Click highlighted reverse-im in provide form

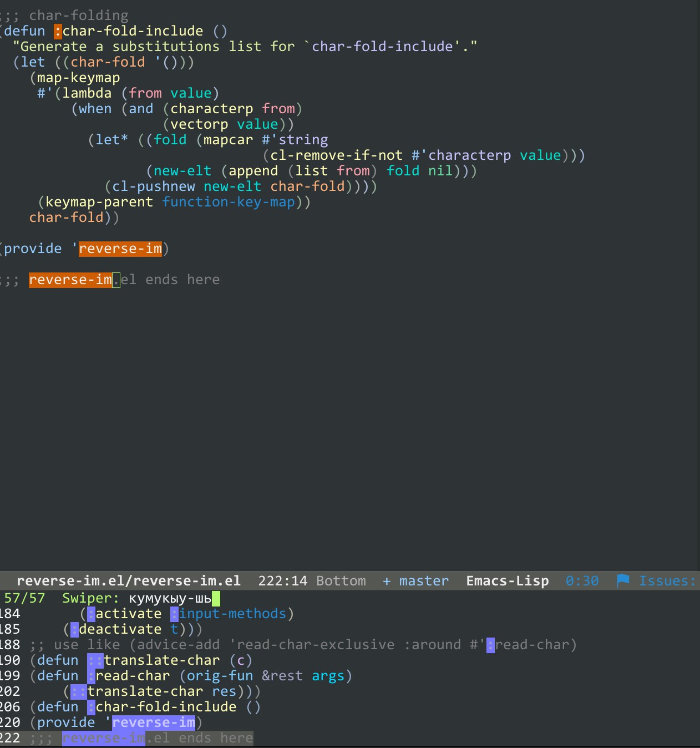tap(120, 249)
